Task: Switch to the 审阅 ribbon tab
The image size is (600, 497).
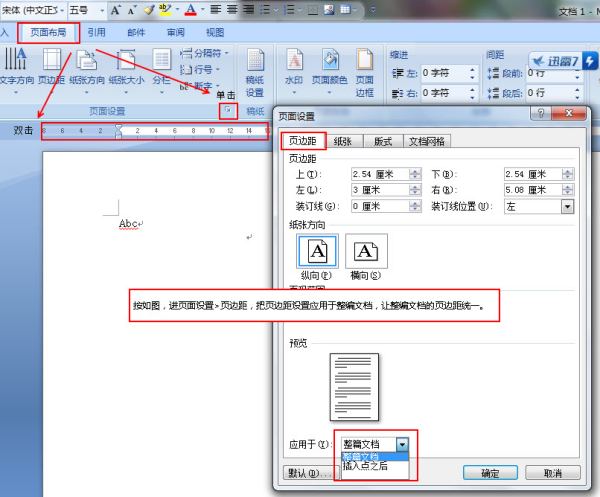Action: (176, 33)
